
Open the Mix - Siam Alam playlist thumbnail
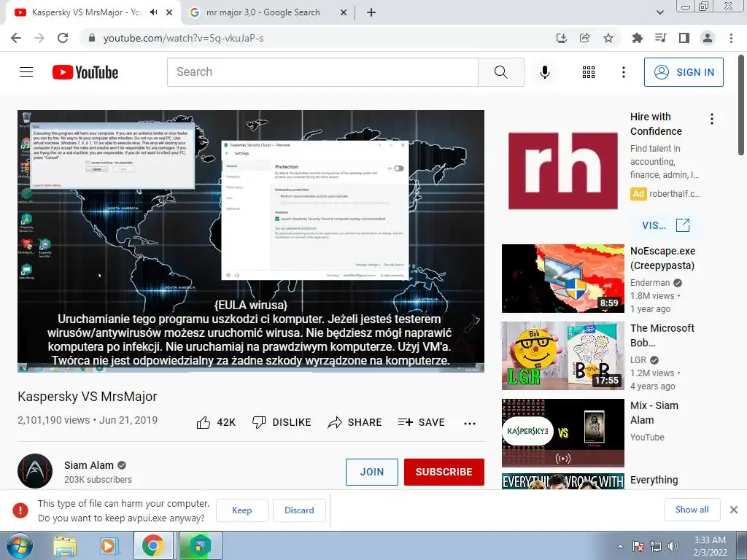(x=562, y=433)
